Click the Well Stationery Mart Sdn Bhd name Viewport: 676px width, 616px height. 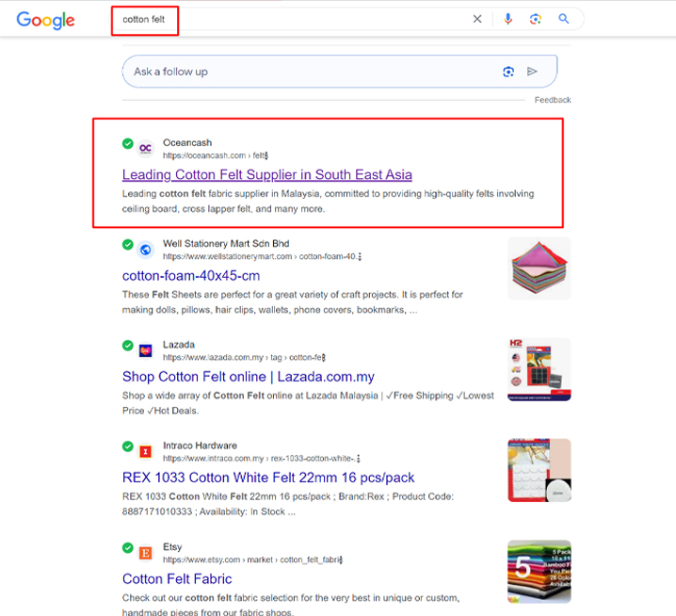coord(226,244)
